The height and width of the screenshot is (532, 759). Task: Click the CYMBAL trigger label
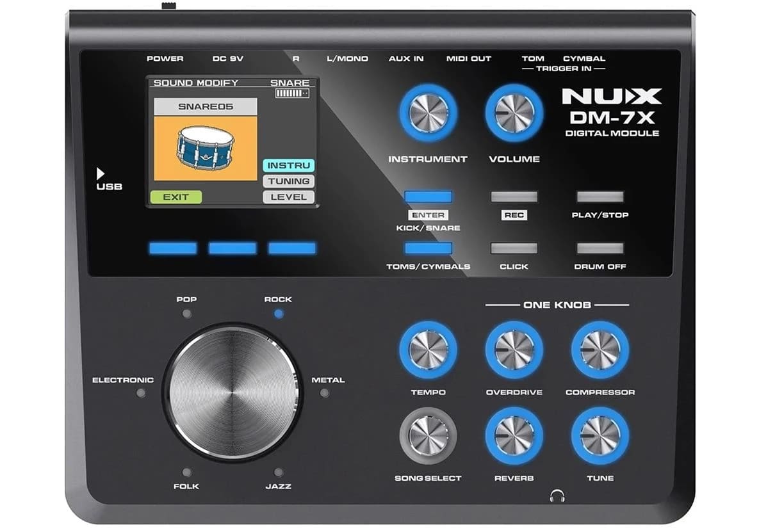[x=584, y=58]
